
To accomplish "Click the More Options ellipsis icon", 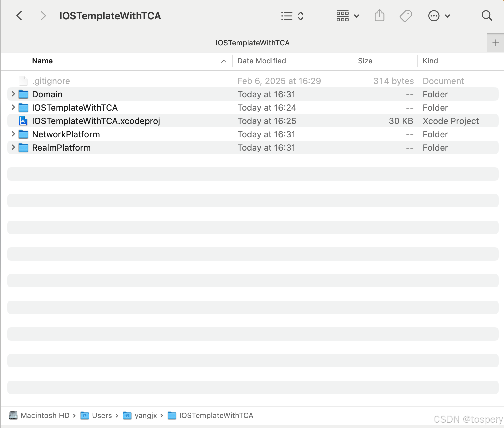I will [x=434, y=16].
